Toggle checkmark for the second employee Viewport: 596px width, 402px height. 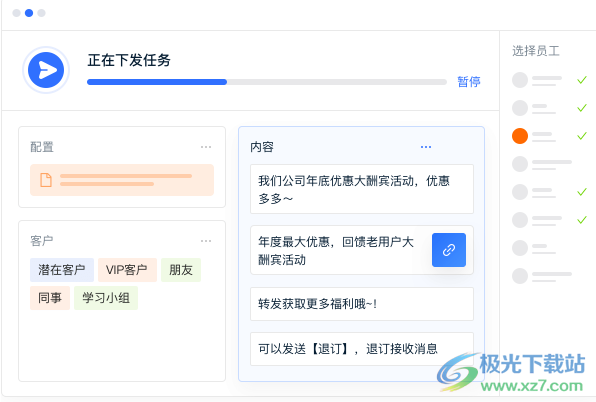pos(582,108)
